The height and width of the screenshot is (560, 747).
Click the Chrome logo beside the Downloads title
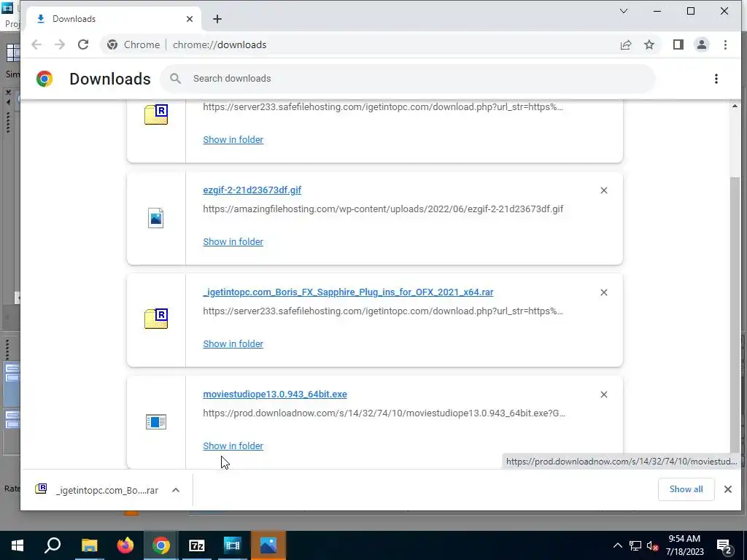point(44,79)
